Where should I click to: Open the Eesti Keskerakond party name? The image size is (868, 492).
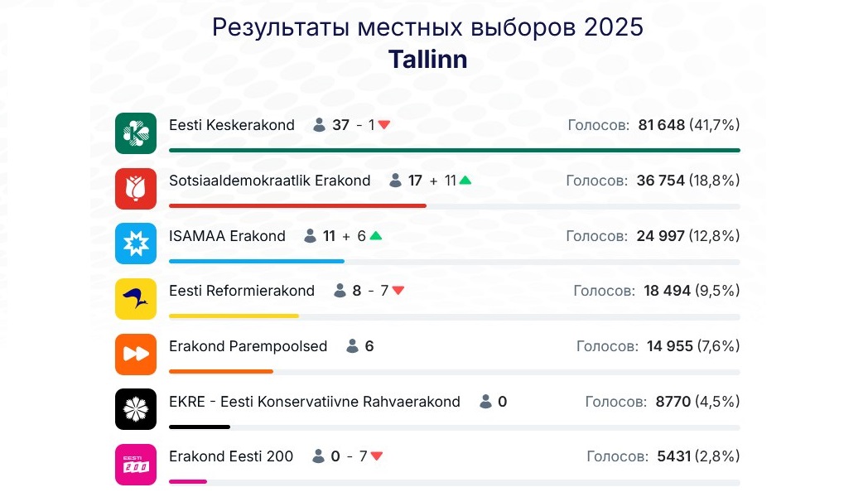pos(232,125)
